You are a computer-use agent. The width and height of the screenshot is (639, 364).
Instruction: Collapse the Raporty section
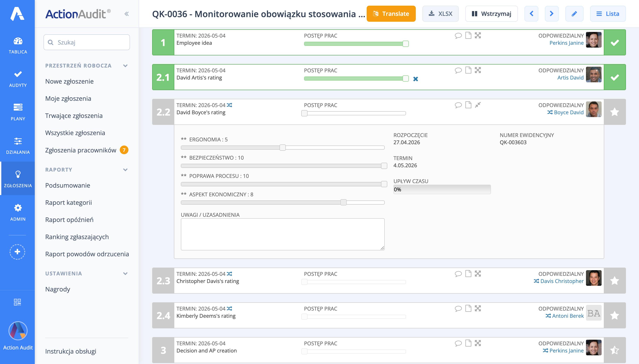tap(125, 170)
